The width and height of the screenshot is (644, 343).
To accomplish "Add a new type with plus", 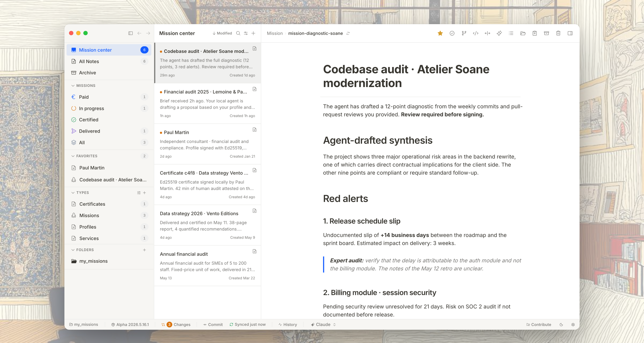I will coord(144,193).
